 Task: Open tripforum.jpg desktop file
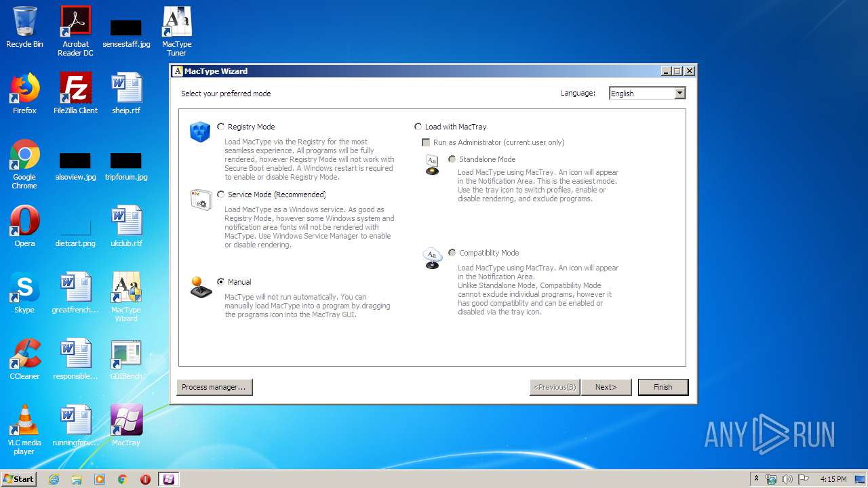coord(126,167)
